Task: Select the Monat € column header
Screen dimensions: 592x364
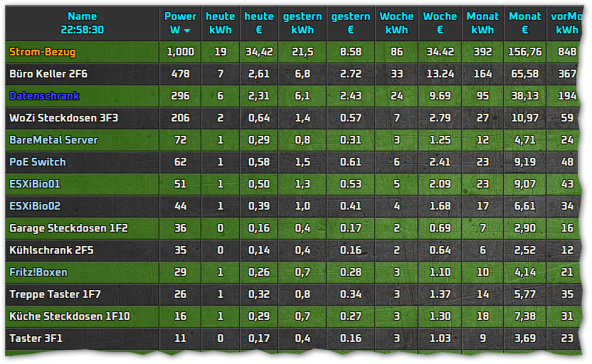Action: coord(524,23)
